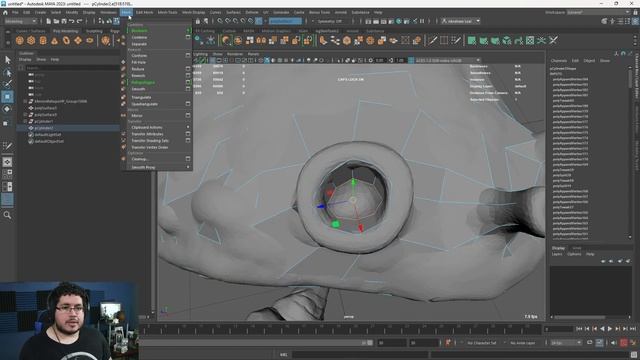Screen dimensions: 640x360
Task: Expand Smooth Proxy submenu arrow
Action: (188, 167)
